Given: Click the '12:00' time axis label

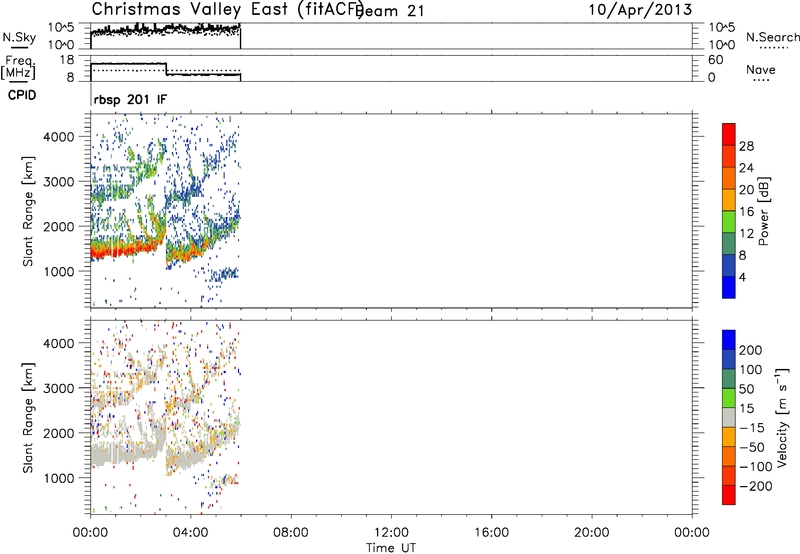Looking at the screenshot, I should (391, 533).
